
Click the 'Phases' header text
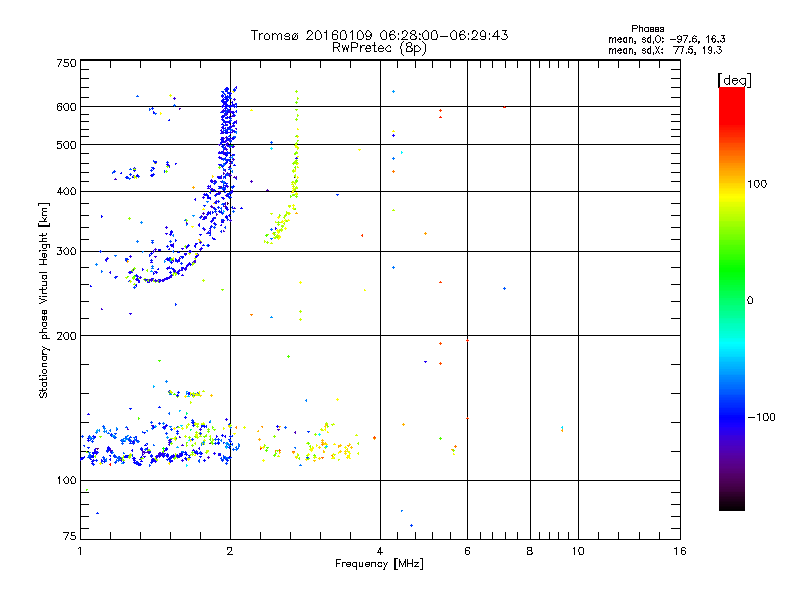click(647, 29)
